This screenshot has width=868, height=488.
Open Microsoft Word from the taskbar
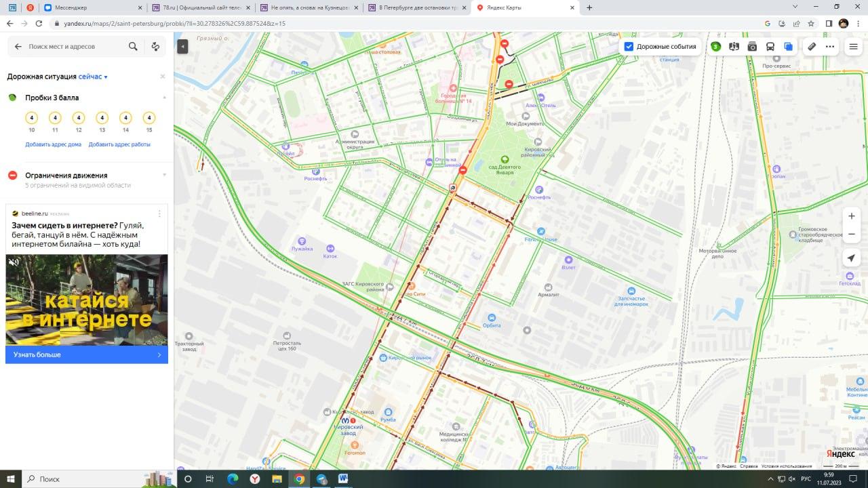(x=344, y=479)
